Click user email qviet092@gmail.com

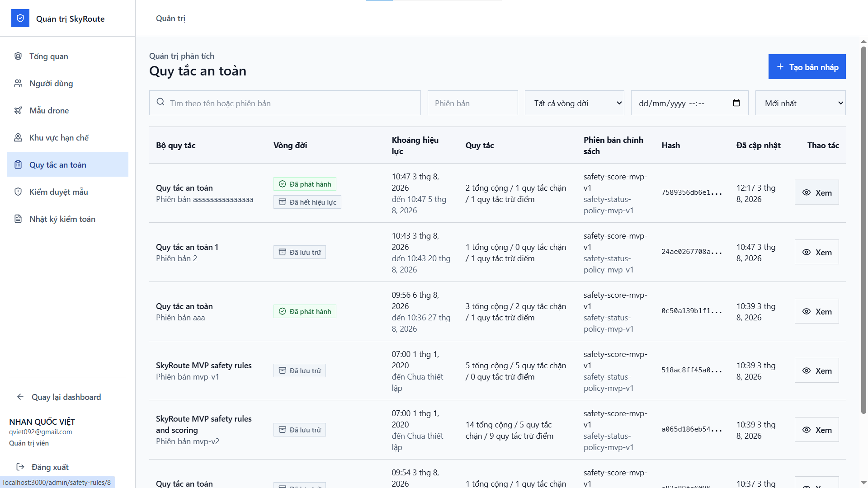[41, 432]
